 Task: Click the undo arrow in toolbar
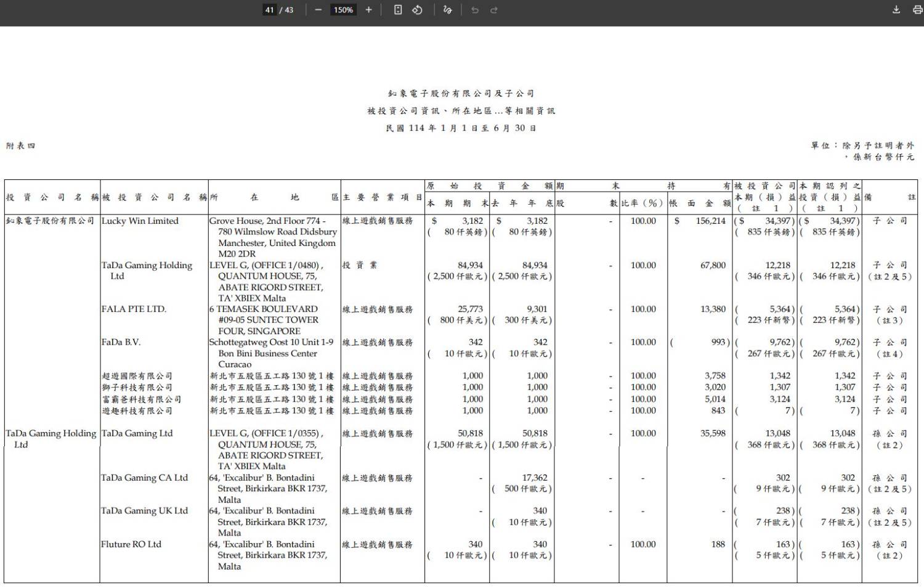coord(475,10)
